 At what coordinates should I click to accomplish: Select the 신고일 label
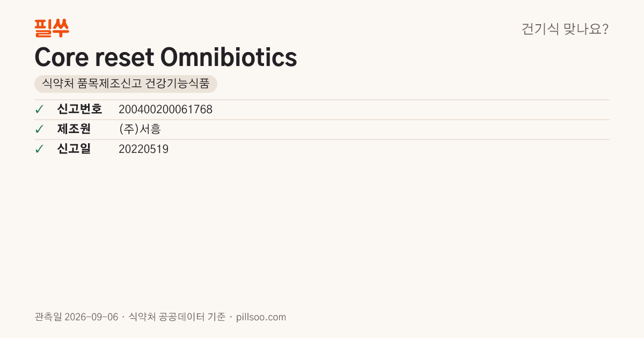pos(74,149)
